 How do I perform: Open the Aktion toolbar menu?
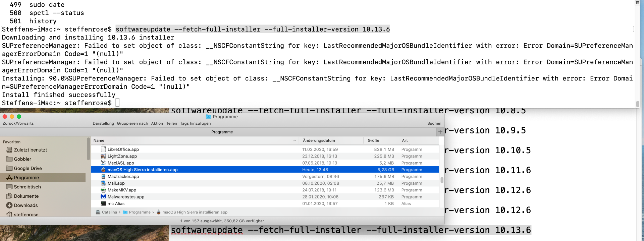tap(157, 123)
